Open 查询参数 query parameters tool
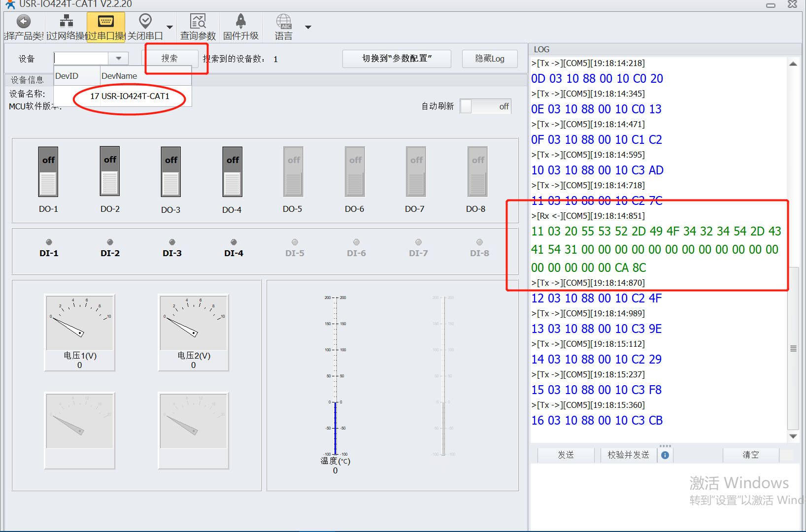This screenshot has height=532, width=806. pyautogui.click(x=198, y=22)
